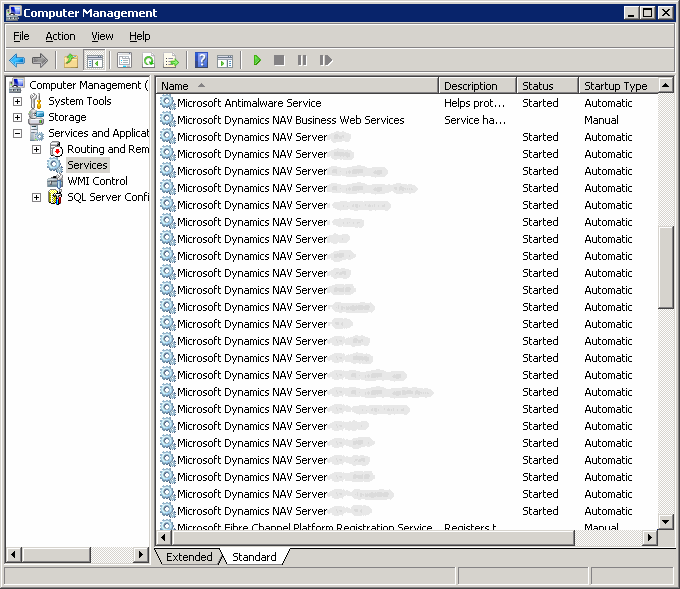
Task: Click 'Helps prot...' description cell
Action: [474, 103]
